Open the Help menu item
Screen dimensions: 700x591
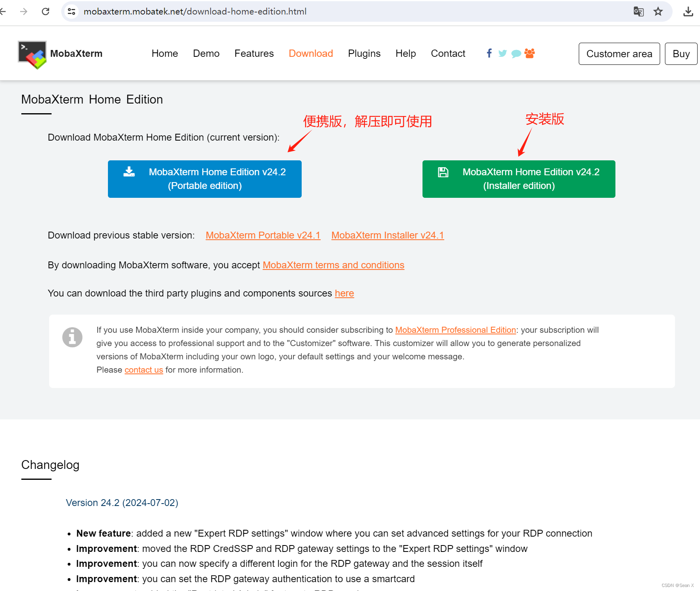pyautogui.click(x=406, y=54)
